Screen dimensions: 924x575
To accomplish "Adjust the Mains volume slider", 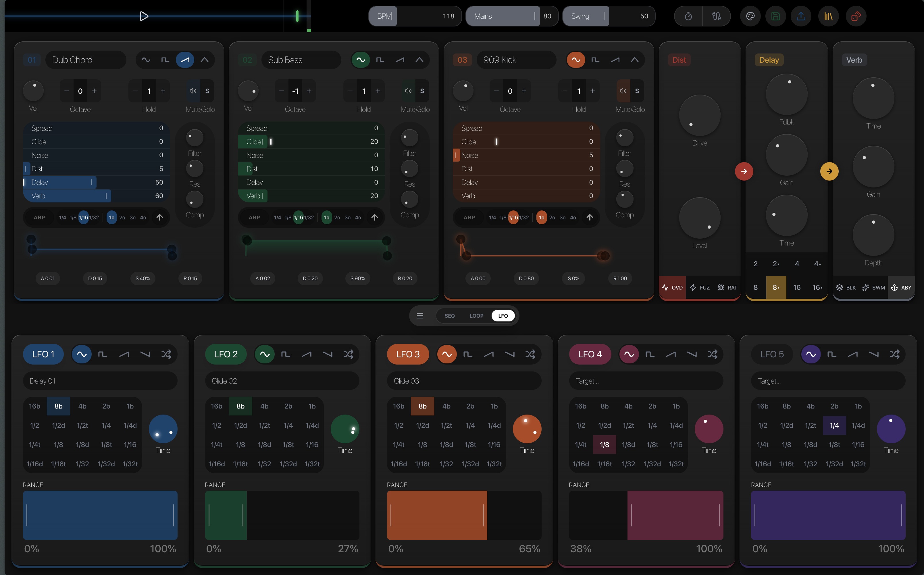I will coord(512,16).
